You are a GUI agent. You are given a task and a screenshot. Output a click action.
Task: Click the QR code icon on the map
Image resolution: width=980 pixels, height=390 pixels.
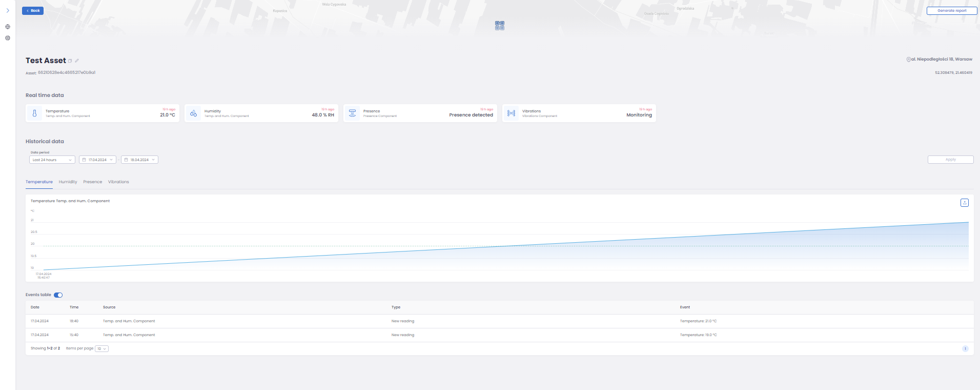click(x=500, y=26)
